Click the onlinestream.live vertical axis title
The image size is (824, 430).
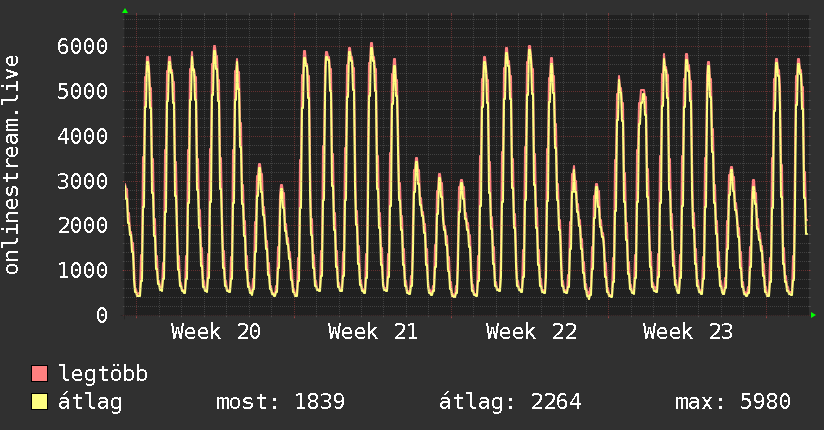11,165
